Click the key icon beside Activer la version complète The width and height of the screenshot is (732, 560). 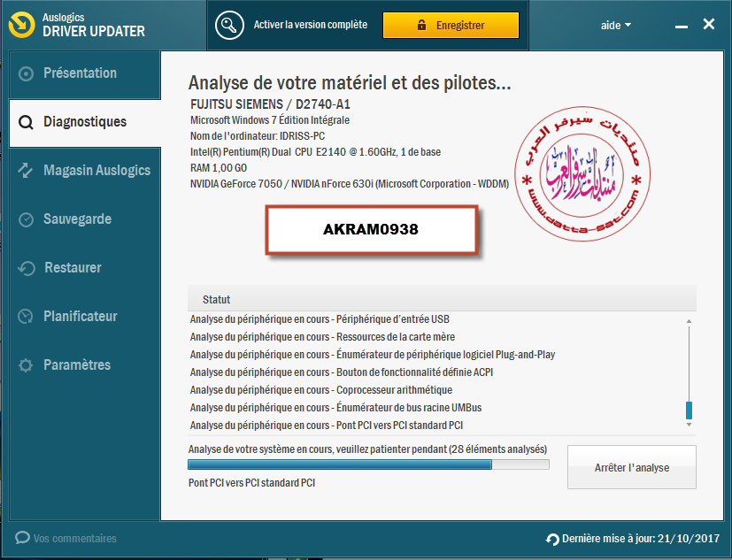coord(229,25)
